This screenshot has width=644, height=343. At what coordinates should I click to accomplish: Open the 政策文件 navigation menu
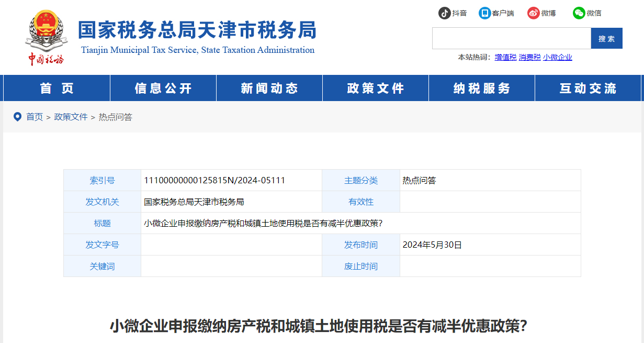[376, 88]
